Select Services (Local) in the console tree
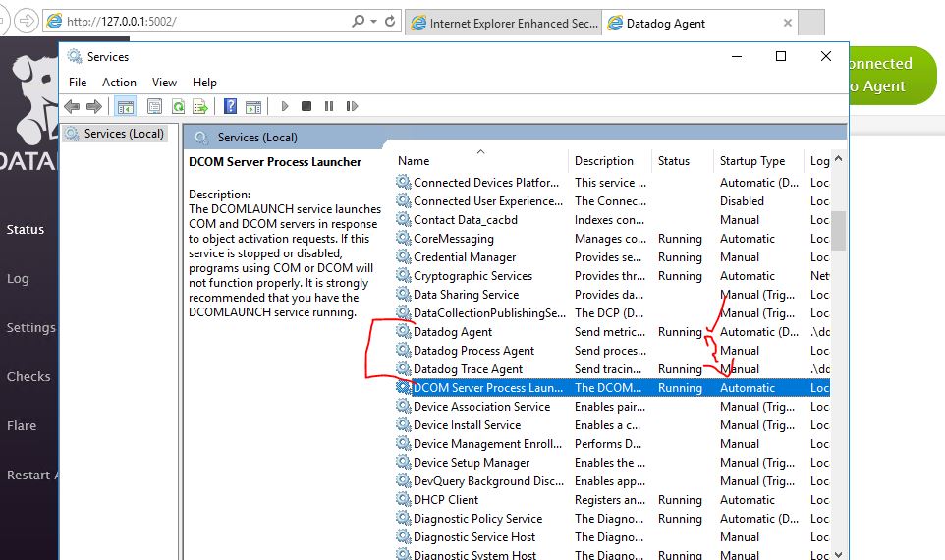 (123, 134)
